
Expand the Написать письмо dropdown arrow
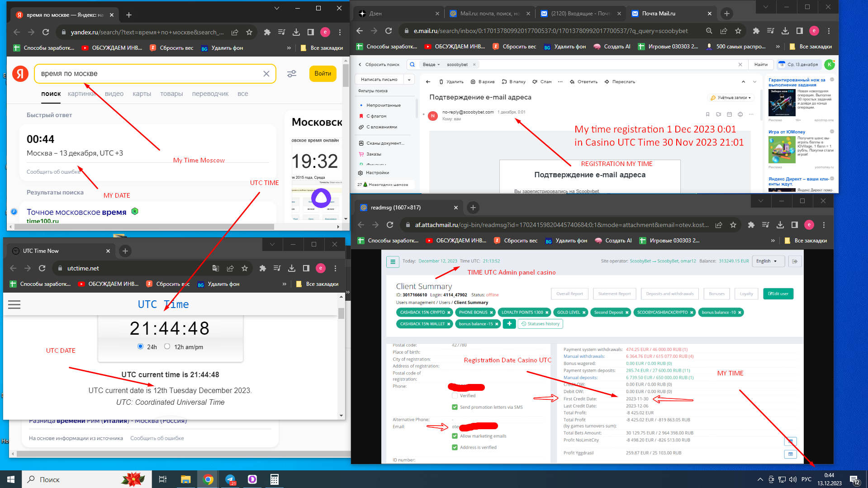pyautogui.click(x=409, y=80)
